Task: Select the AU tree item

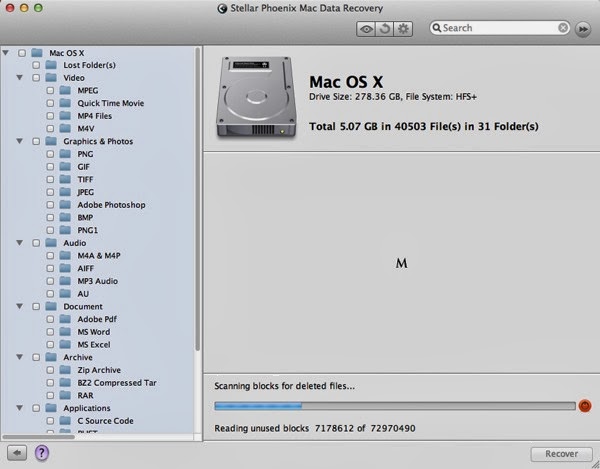Action: coord(83,293)
